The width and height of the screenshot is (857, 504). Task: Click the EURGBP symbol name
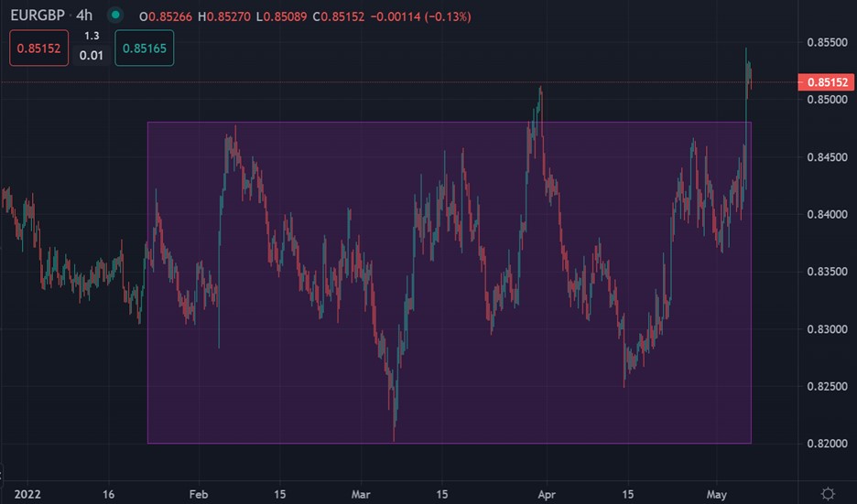[x=38, y=16]
